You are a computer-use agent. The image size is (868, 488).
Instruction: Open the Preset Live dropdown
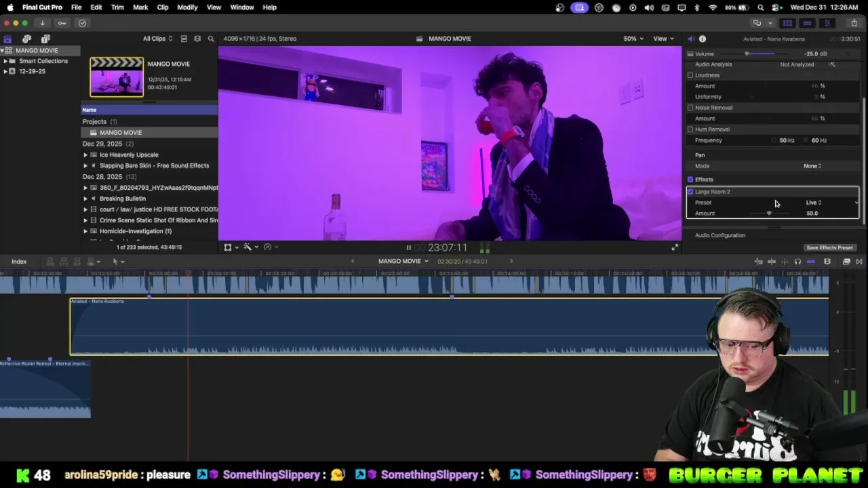pyautogui.click(x=814, y=203)
